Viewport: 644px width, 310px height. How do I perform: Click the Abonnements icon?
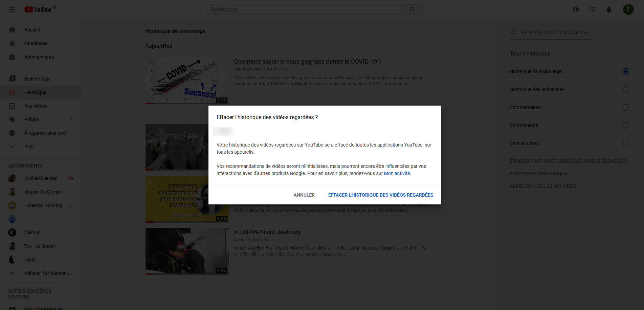click(x=12, y=57)
